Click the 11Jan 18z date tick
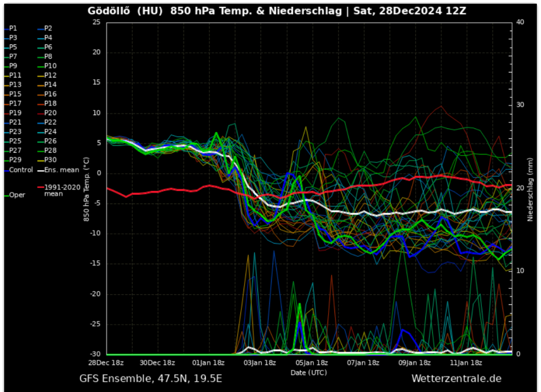Image resolution: width=541 pixels, height=392 pixels. (465, 363)
